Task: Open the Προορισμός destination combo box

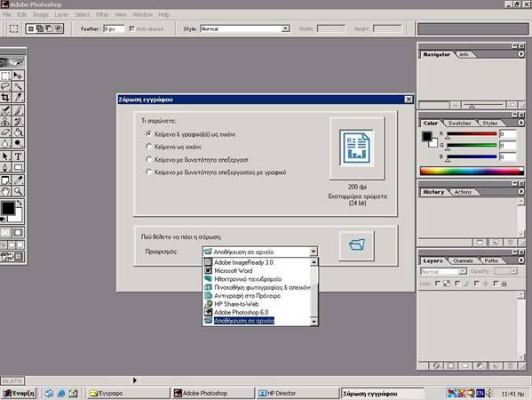Action: coord(260,252)
